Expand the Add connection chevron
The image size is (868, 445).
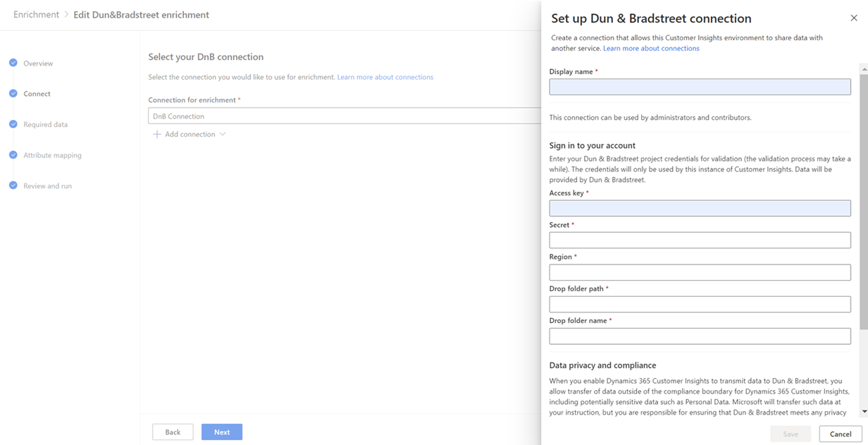[x=223, y=134]
